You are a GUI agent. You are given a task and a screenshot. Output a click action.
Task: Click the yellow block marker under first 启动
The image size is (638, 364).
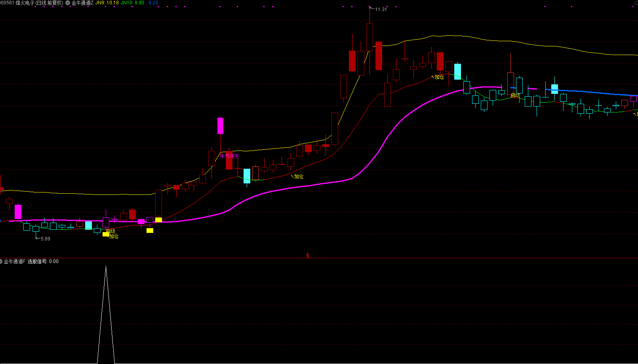click(106, 234)
